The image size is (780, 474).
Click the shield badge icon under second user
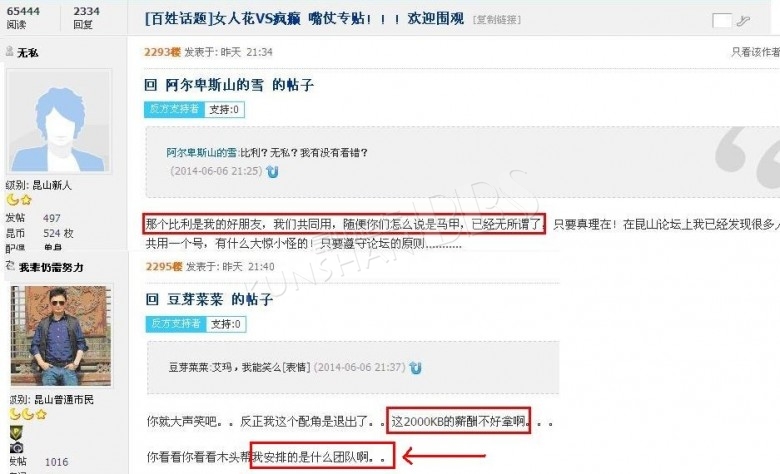point(16,433)
